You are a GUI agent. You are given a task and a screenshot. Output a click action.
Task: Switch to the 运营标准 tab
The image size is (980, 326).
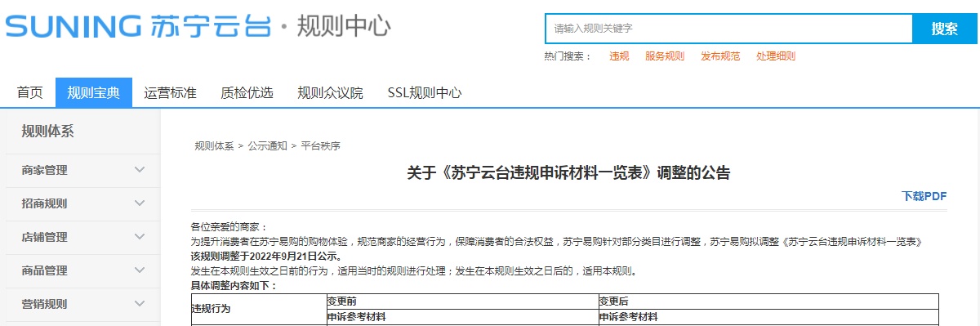171,92
